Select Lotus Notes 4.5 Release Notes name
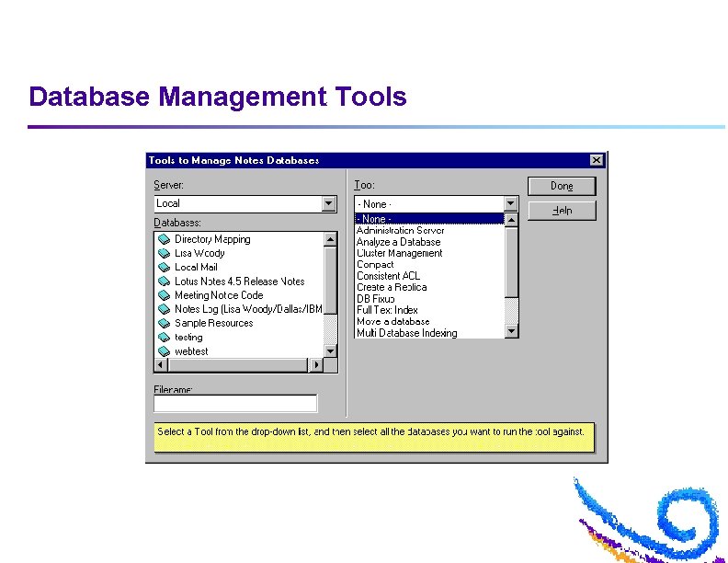This screenshot has width=728, height=563. pos(240,281)
